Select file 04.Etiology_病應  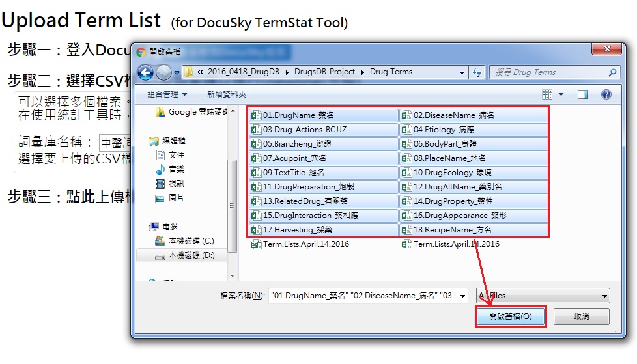(x=474, y=130)
